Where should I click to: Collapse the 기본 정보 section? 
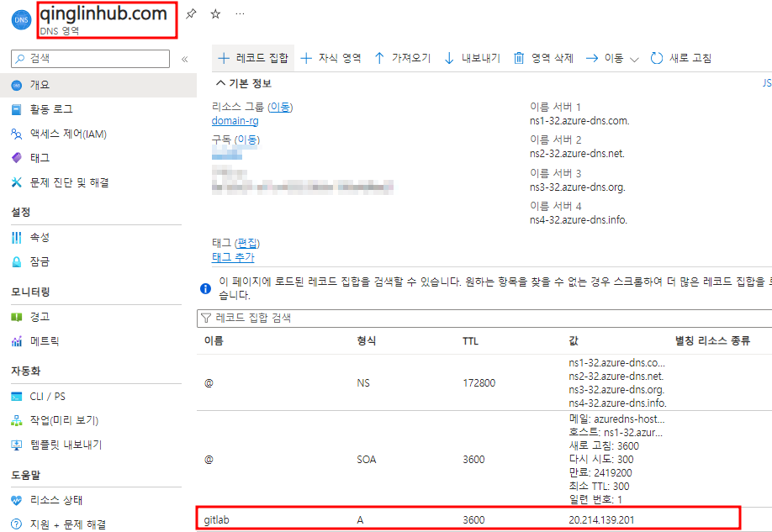(x=244, y=83)
